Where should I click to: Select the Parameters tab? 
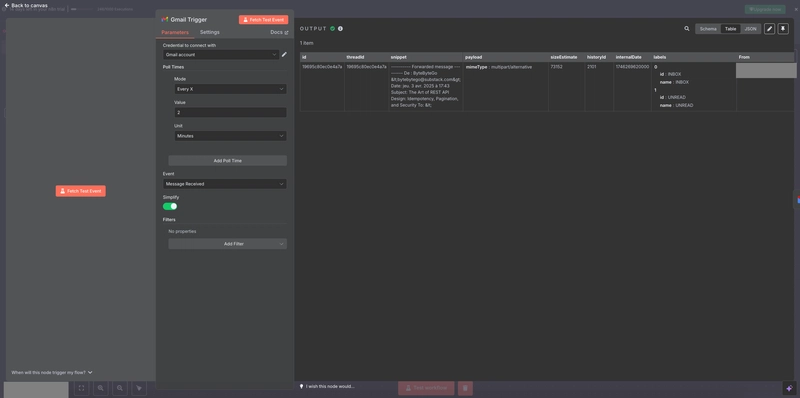pyautogui.click(x=175, y=32)
